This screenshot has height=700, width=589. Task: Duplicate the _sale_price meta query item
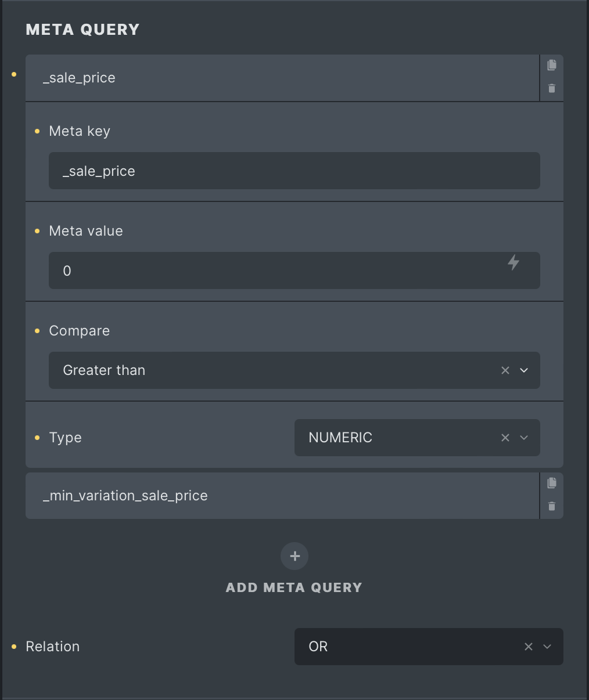pyautogui.click(x=551, y=66)
